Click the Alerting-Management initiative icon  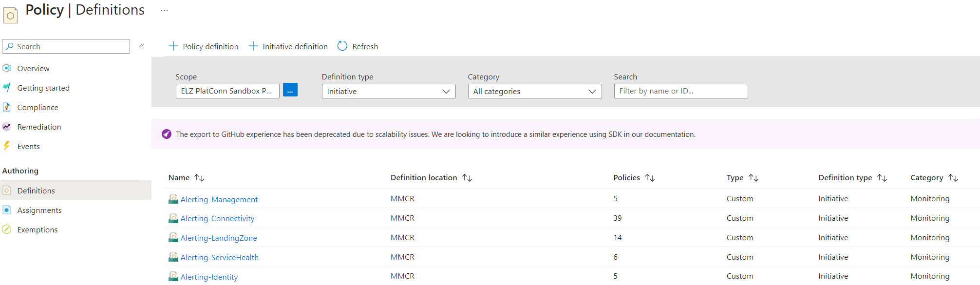173,199
